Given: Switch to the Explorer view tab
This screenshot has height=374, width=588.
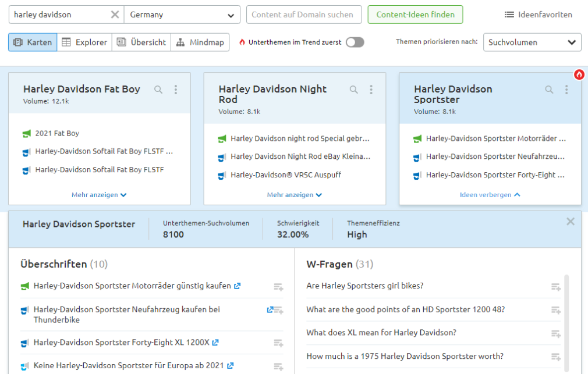Looking at the screenshot, I should tap(84, 42).
